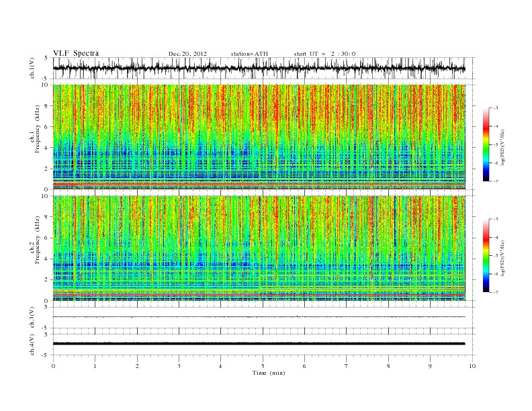The width and height of the screenshot is (532, 411).
Task: Click the "-3" label on ch.1 color bar
Action: [x=495, y=108]
